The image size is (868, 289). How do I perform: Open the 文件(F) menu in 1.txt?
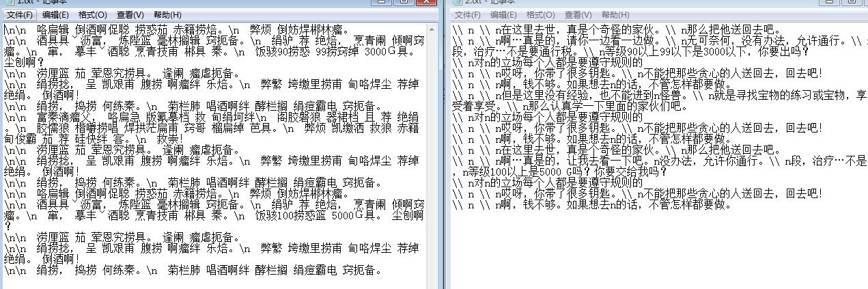pyautogui.click(x=20, y=14)
